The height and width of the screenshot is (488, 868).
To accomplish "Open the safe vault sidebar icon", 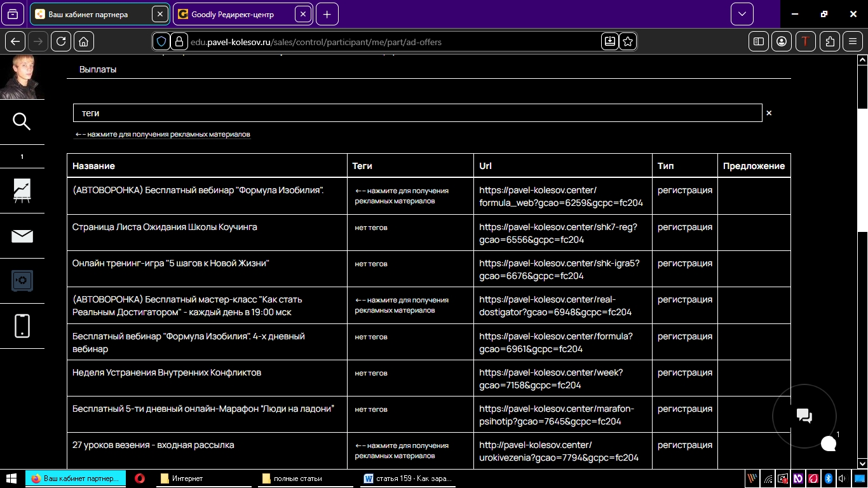I will (x=22, y=280).
